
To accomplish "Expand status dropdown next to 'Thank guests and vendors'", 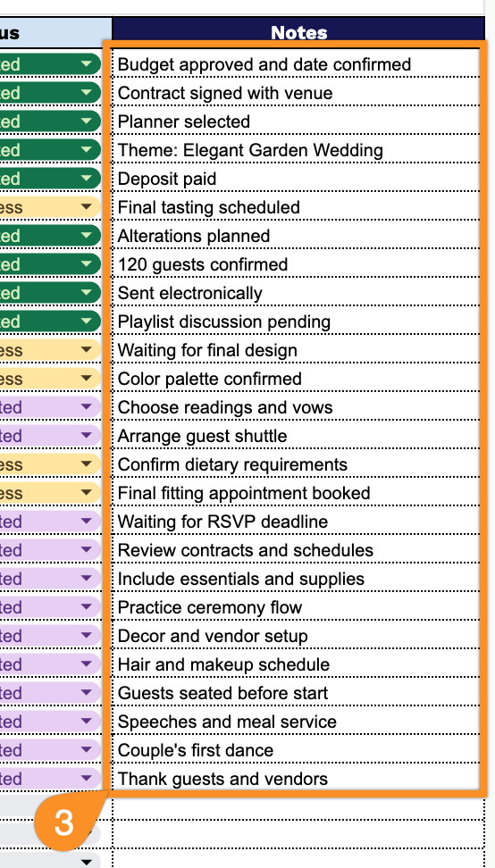I will (x=87, y=779).
